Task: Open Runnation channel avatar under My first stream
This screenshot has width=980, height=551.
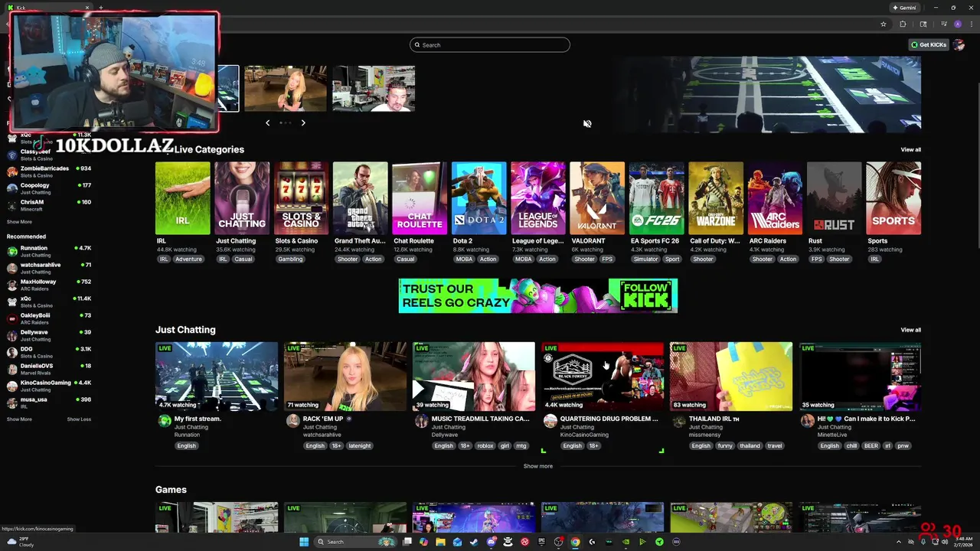Action: point(165,420)
